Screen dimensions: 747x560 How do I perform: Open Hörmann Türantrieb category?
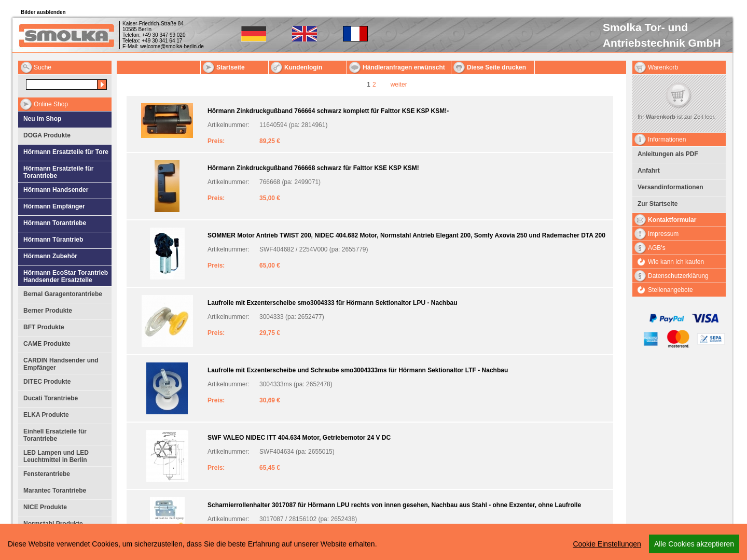point(65,240)
